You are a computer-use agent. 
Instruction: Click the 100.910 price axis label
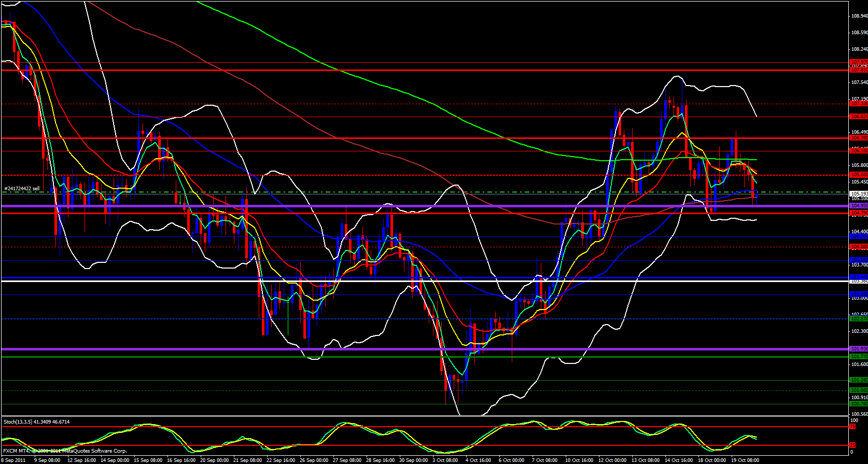pos(859,398)
